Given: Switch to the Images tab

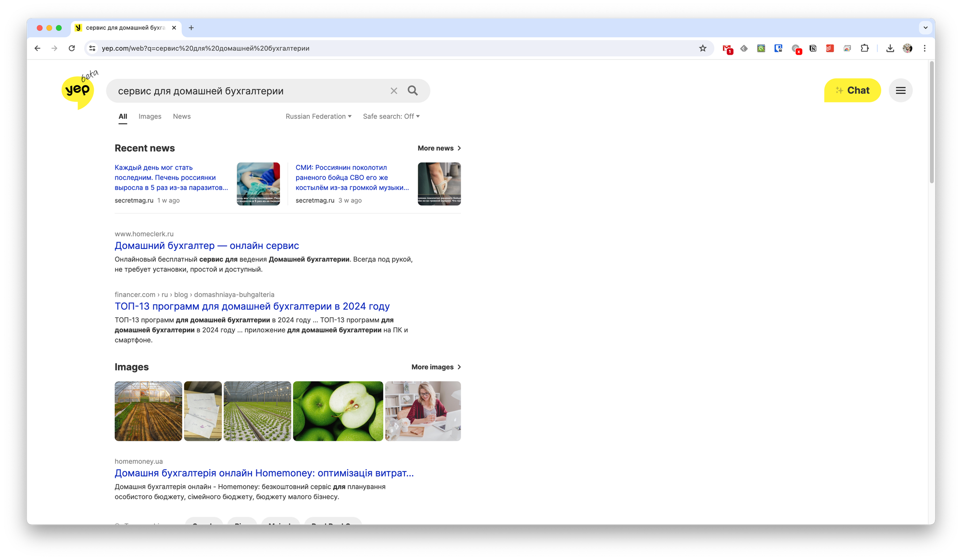Looking at the screenshot, I should (x=150, y=116).
